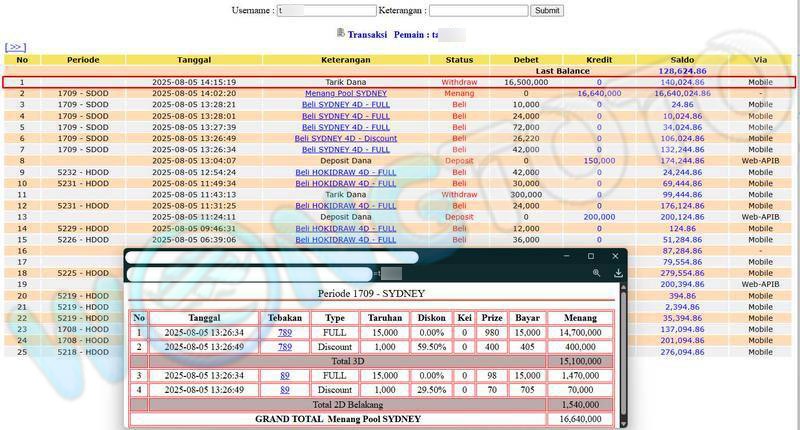Click the Transaksi document icon
Viewport: 800px width, 430px height.
pos(341,34)
